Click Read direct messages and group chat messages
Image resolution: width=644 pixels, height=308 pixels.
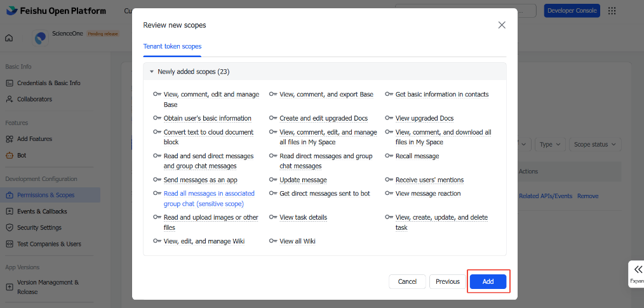tap(326, 161)
